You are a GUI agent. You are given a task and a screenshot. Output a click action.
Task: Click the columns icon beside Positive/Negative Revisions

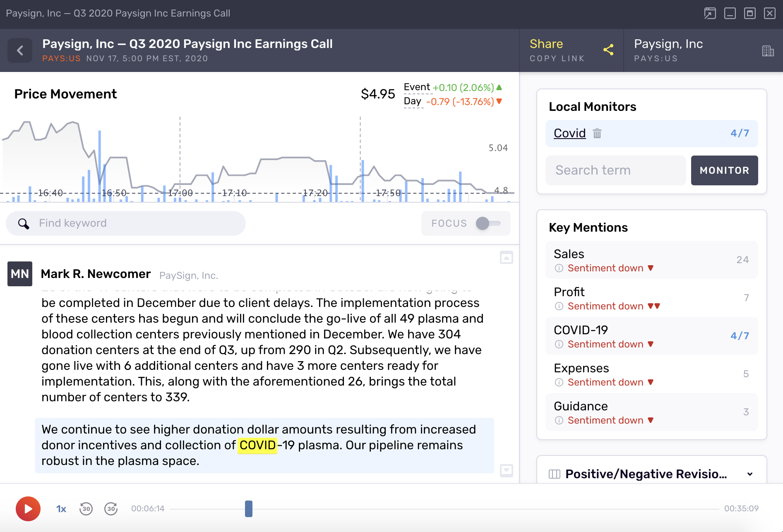point(555,474)
